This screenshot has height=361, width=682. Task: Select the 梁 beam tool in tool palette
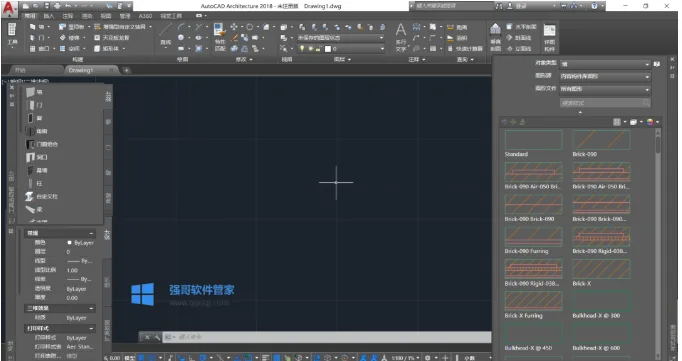coord(34,210)
